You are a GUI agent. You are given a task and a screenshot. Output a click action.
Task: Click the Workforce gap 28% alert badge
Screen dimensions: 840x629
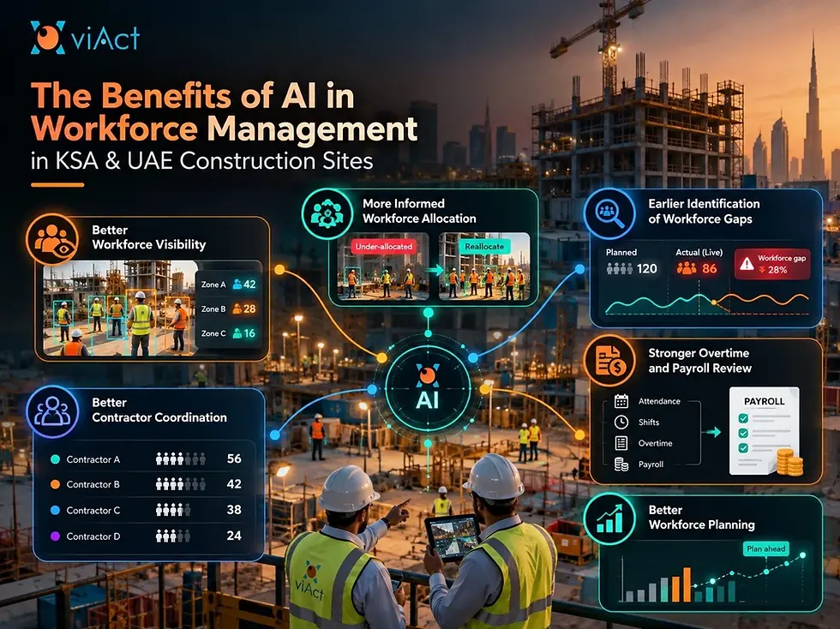pos(772,264)
